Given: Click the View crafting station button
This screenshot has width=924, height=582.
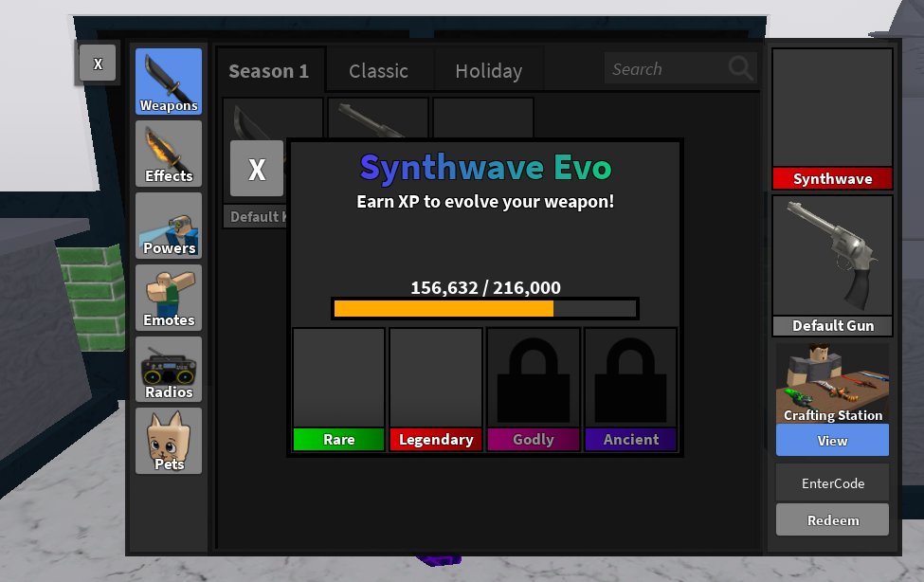Looking at the screenshot, I should pos(832,440).
